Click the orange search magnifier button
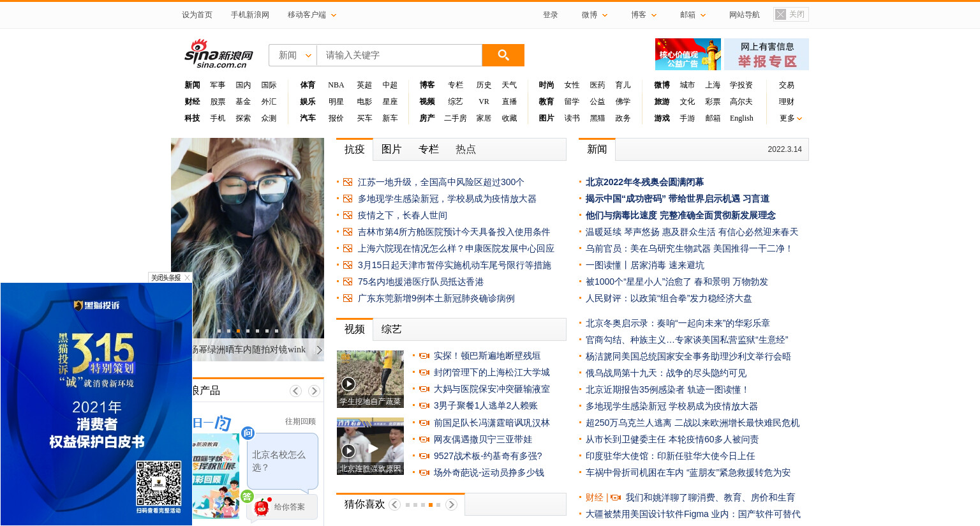The width and height of the screenshot is (980, 526). pyautogui.click(x=503, y=55)
